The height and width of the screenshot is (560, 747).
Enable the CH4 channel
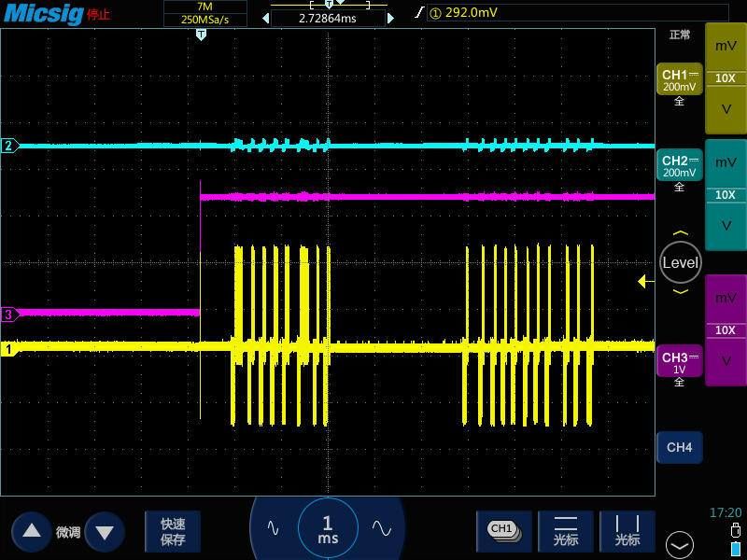click(679, 448)
